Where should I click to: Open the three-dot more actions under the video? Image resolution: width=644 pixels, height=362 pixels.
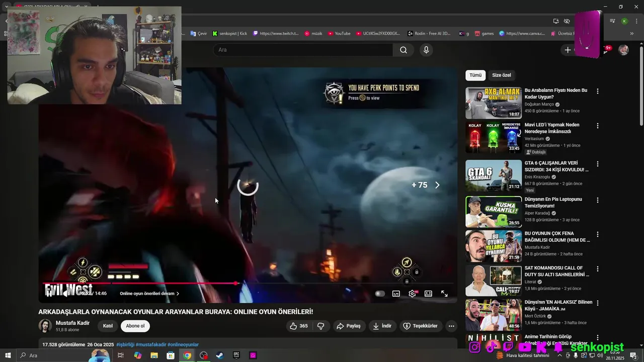coord(451,326)
